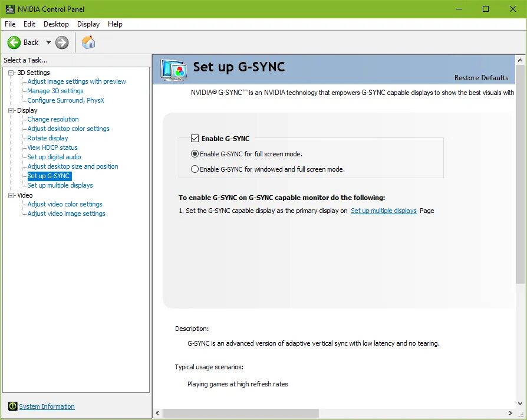The height and width of the screenshot is (420, 527).
Task: Click the Display category label in tree
Action: (x=27, y=110)
